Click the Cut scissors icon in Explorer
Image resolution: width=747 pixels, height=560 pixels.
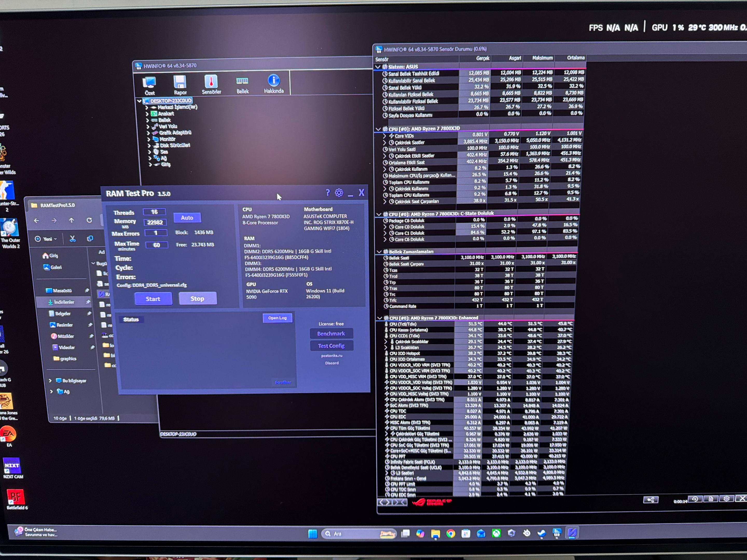[73, 239]
